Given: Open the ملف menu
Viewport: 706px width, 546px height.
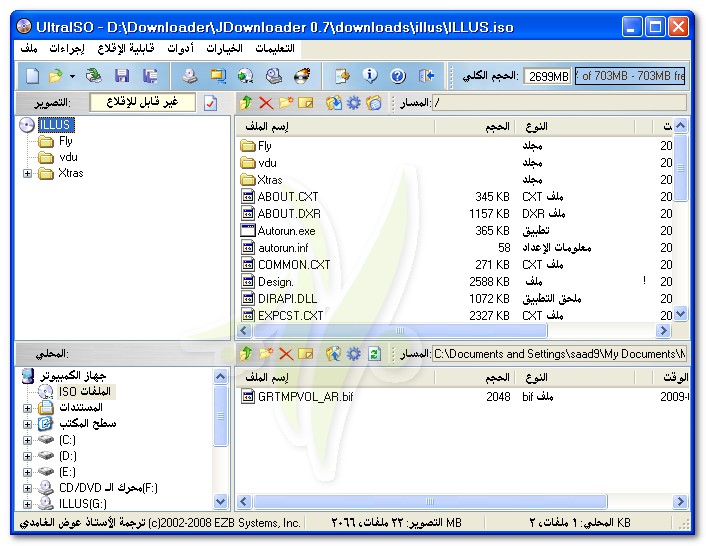Looking at the screenshot, I should tap(29, 48).
